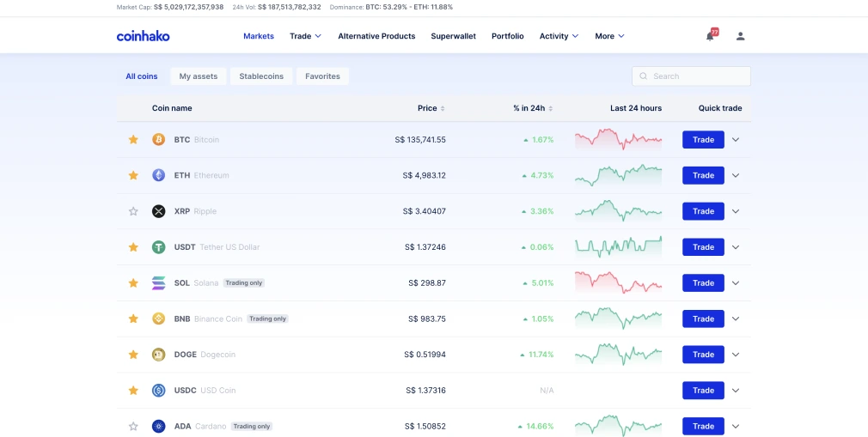Select the My assets tab
Screen dimensions: 868x437
tap(199, 76)
